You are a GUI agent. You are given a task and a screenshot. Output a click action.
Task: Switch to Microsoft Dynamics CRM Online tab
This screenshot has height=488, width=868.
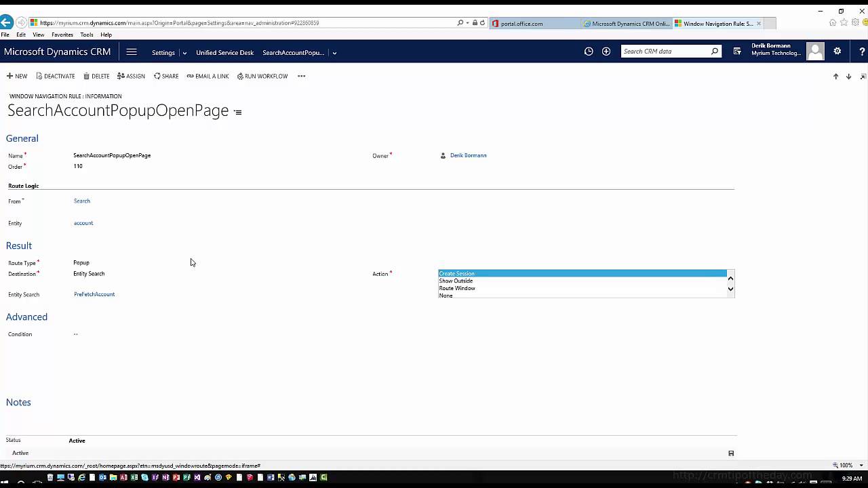point(627,24)
